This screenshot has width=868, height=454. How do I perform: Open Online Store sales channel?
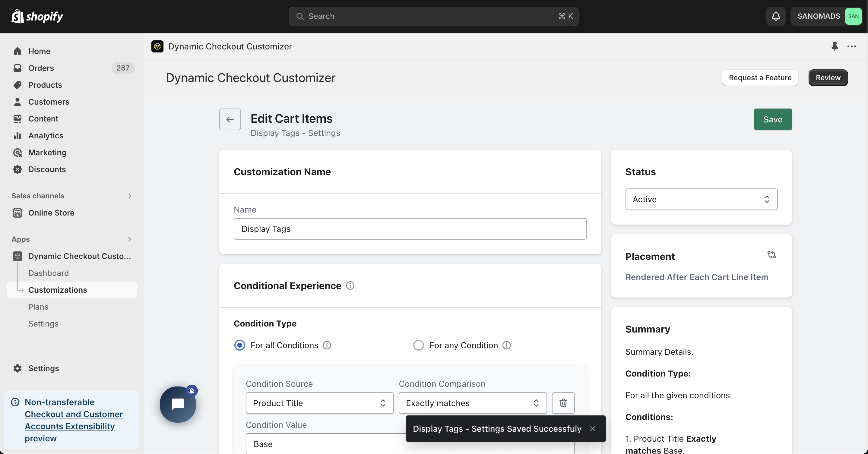(72, 213)
